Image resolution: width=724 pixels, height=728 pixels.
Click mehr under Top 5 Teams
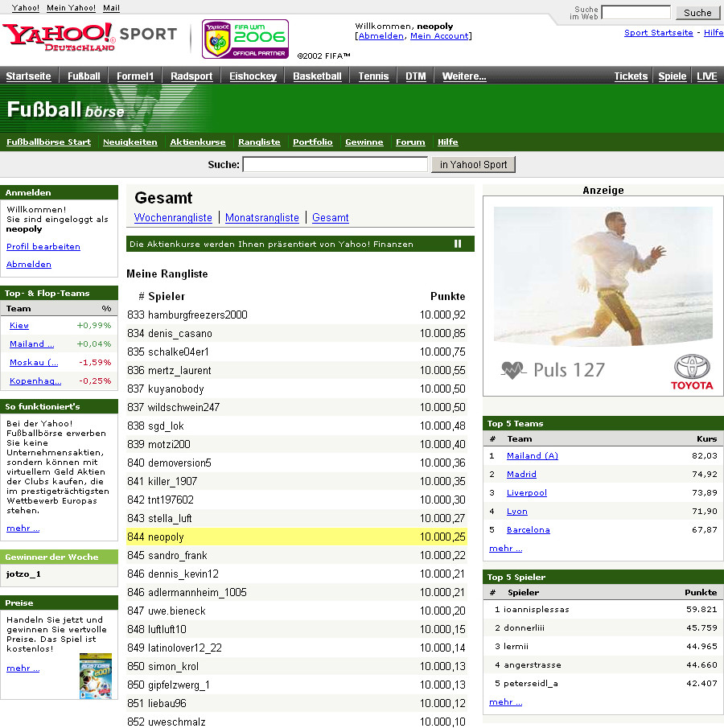505,549
